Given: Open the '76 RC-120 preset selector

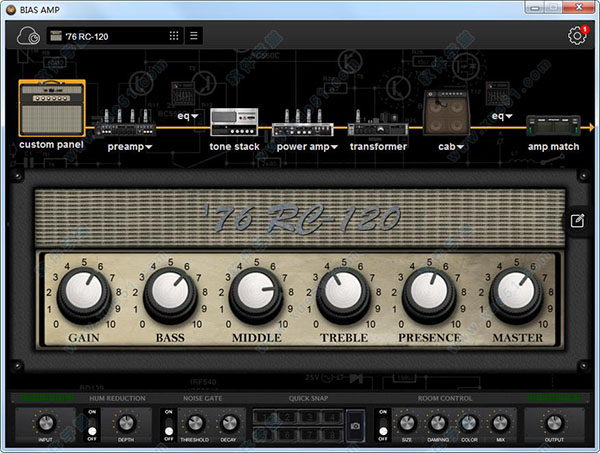Looking at the screenshot, I should (115, 36).
